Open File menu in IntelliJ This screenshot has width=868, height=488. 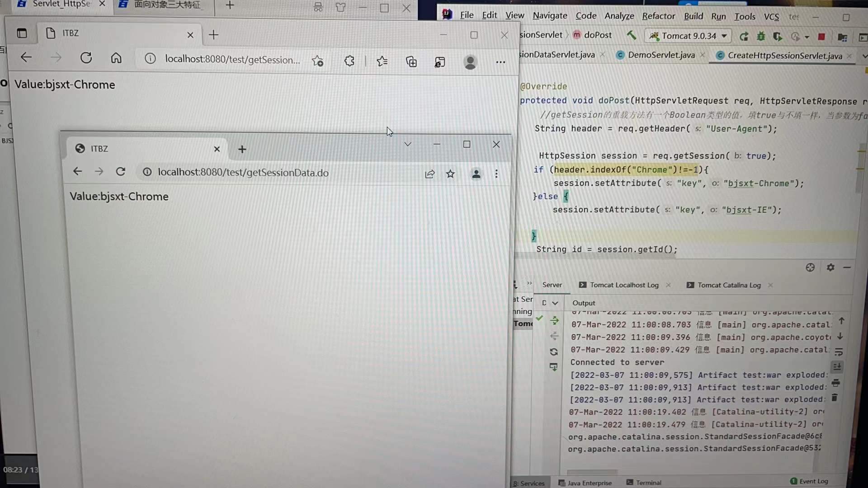[467, 15]
